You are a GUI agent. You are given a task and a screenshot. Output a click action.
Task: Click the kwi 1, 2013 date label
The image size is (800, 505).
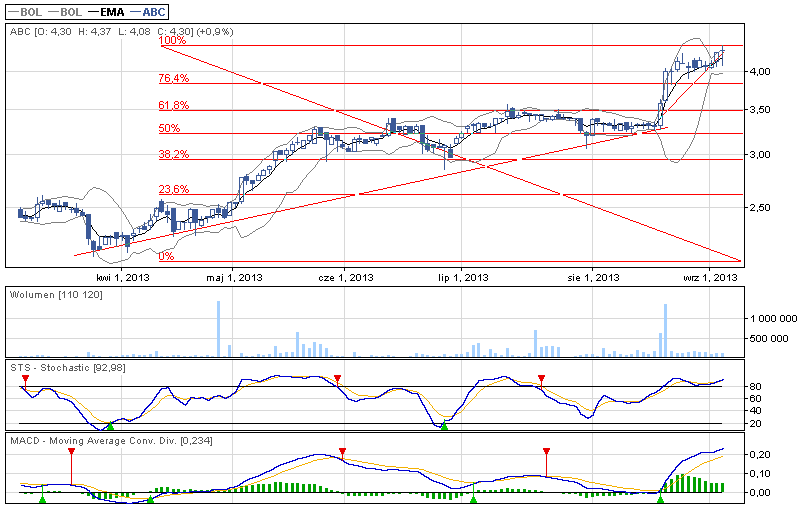[123, 277]
